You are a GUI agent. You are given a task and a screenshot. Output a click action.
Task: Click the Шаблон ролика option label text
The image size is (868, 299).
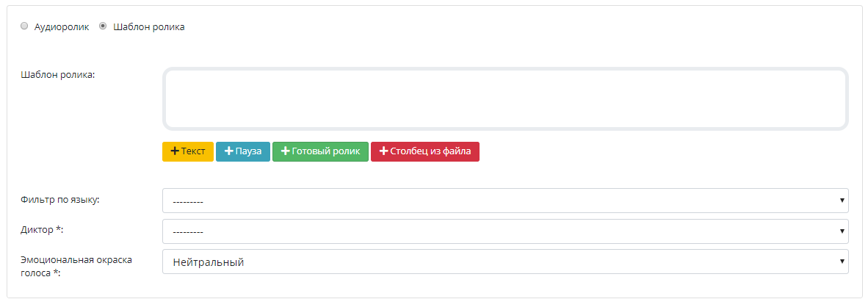[149, 26]
